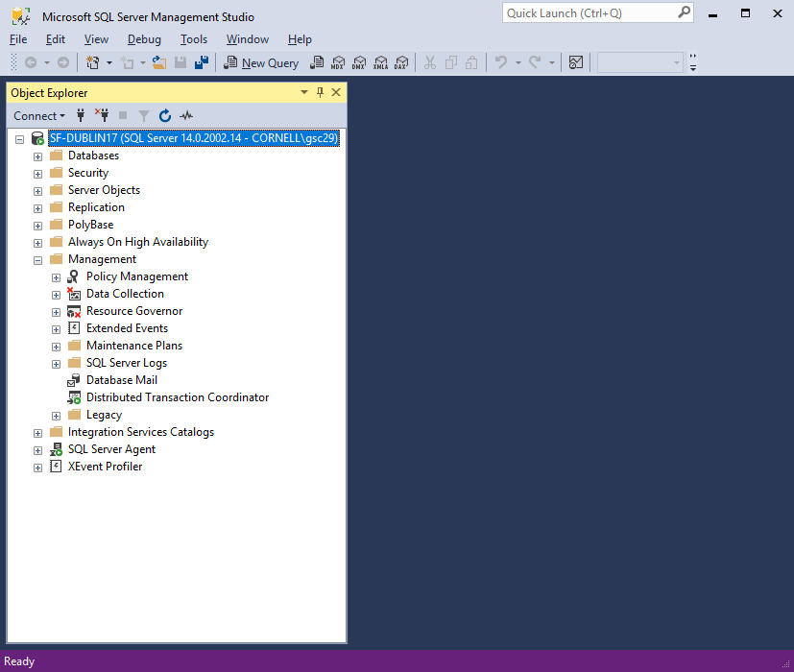Image resolution: width=794 pixels, height=672 pixels.
Task: Click the New Query toolbar button
Action: (x=261, y=62)
